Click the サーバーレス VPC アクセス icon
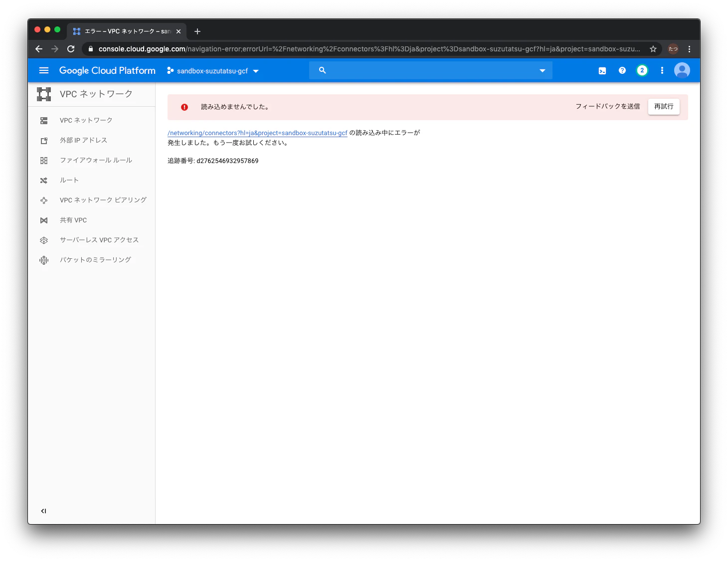Viewport: 728px width, 561px height. [x=44, y=240]
